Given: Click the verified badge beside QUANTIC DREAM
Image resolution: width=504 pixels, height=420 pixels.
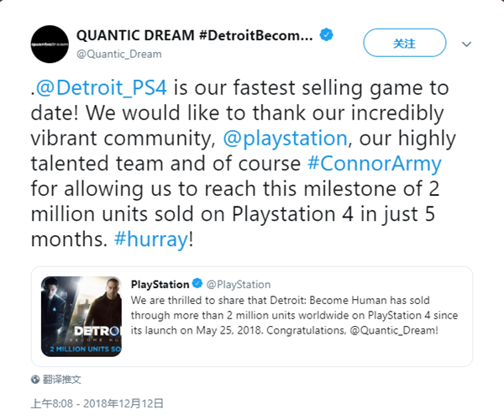Looking at the screenshot, I should pyautogui.click(x=328, y=36).
